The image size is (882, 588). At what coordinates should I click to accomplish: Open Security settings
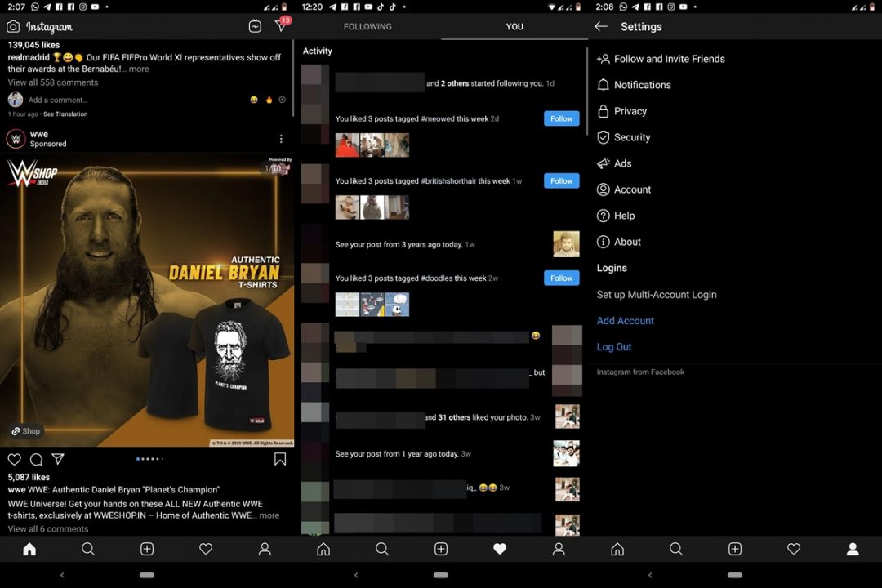(623, 137)
